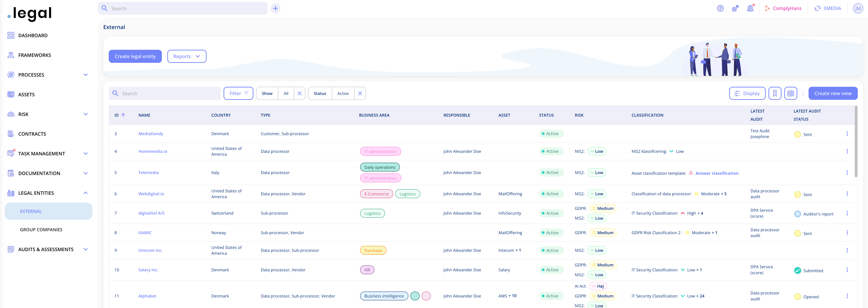This screenshot has height=308, width=868.
Task: Open MediaDandy entity link
Action: coord(151,134)
